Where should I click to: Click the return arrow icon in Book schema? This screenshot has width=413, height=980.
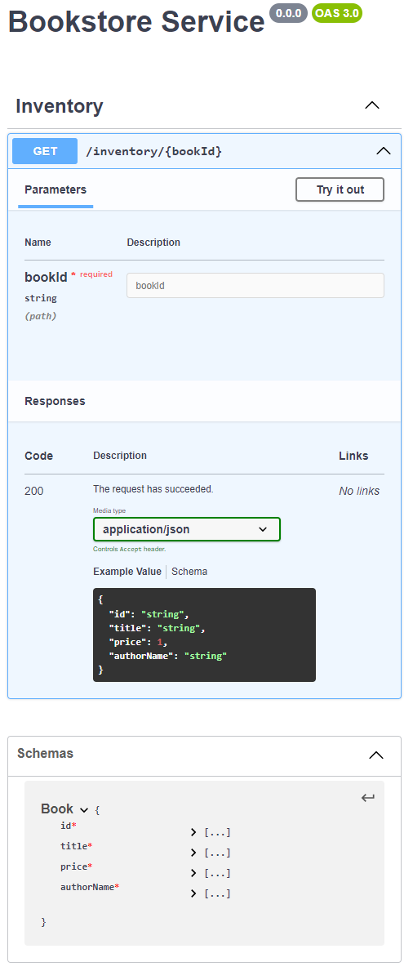point(368,797)
